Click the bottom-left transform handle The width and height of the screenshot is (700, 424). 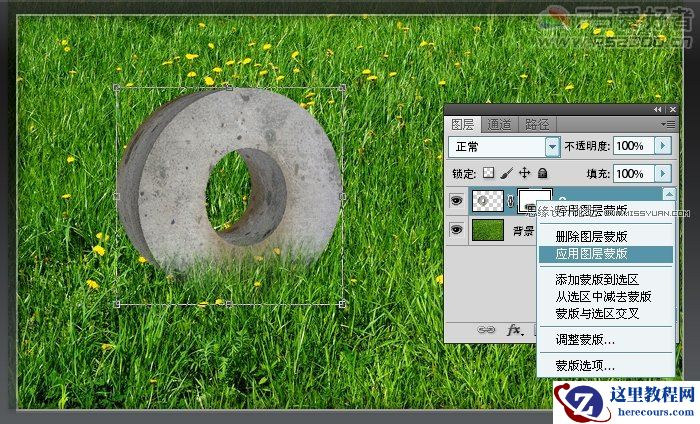pos(117,304)
